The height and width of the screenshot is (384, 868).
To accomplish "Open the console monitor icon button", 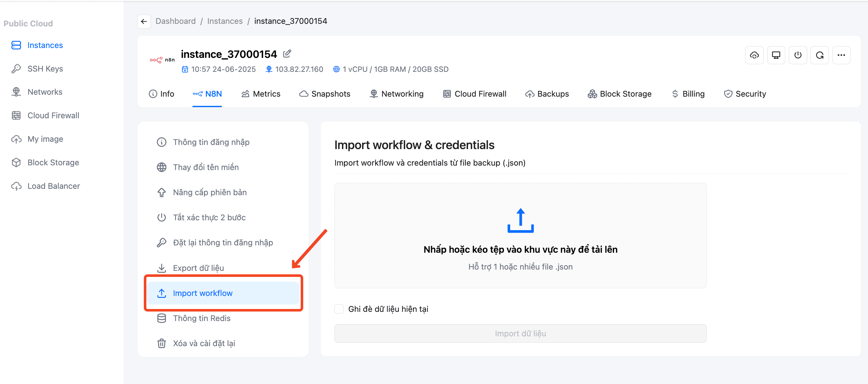I will [x=776, y=55].
